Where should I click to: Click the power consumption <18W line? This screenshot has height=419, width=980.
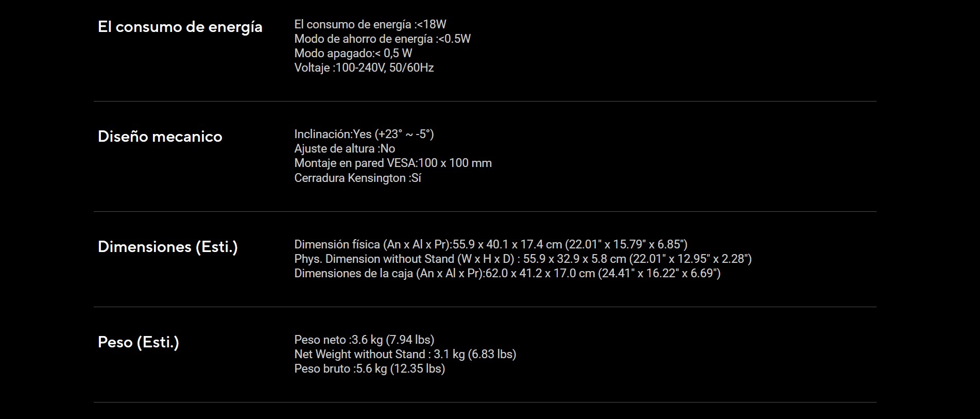coord(370,24)
